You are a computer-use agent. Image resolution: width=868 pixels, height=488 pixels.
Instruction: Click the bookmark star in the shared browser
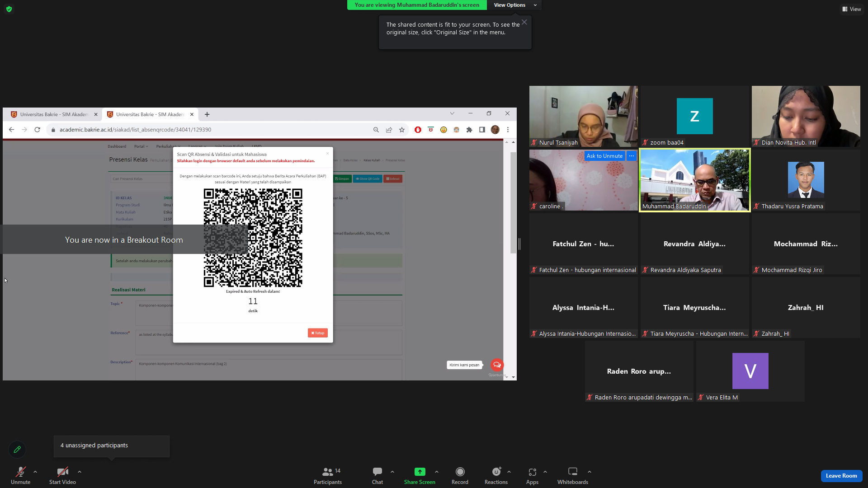402,130
